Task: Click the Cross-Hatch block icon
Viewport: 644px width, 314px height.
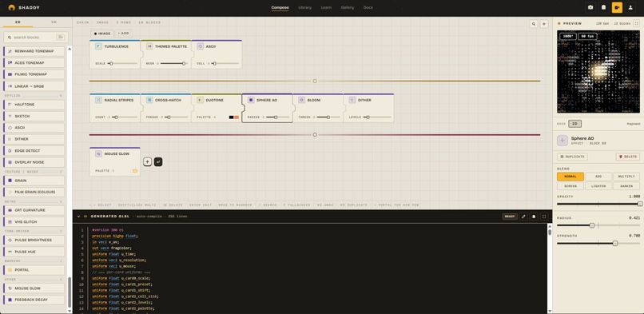Action: [x=149, y=100]
